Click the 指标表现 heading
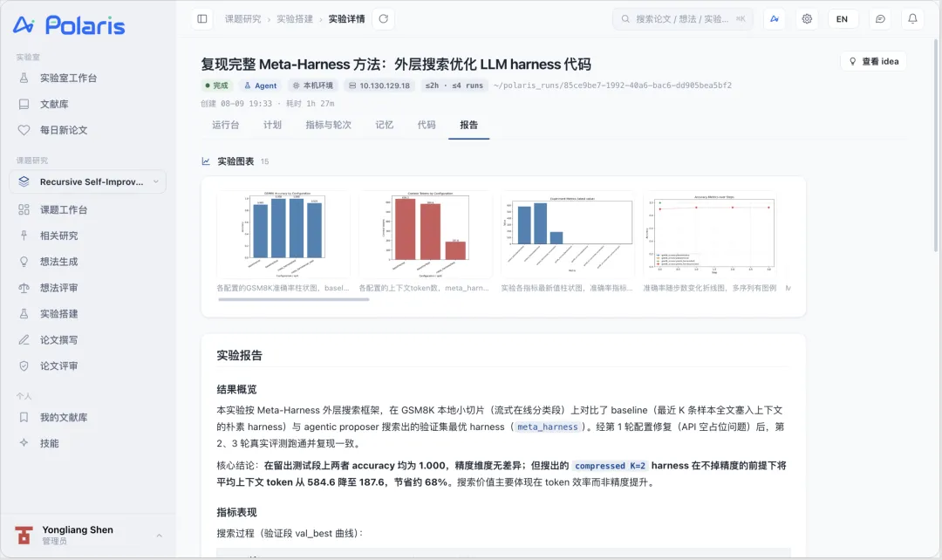 coord(236,513)
